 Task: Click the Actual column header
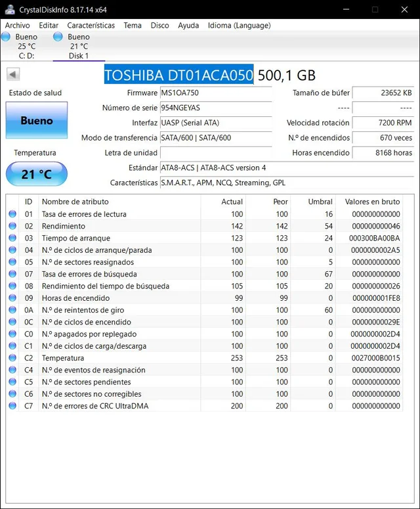[x=224, y=202]
